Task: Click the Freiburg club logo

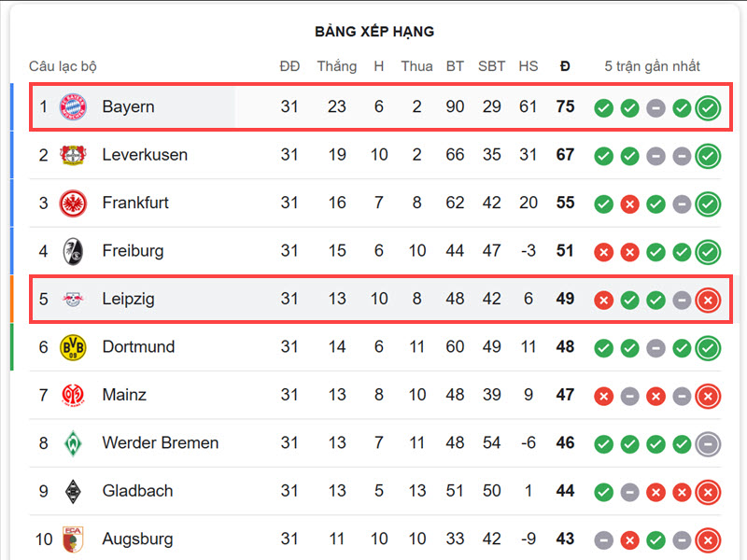Action: 73,251
